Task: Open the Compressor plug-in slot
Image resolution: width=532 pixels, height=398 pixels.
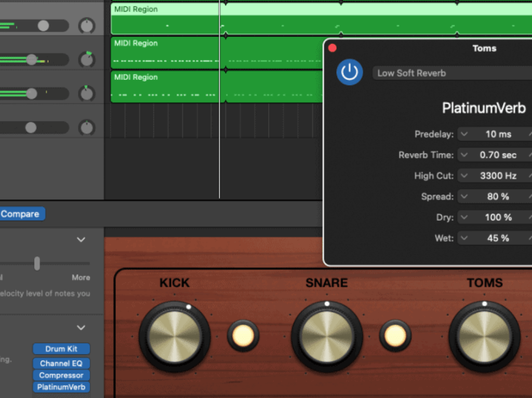Action: point(61,375)
